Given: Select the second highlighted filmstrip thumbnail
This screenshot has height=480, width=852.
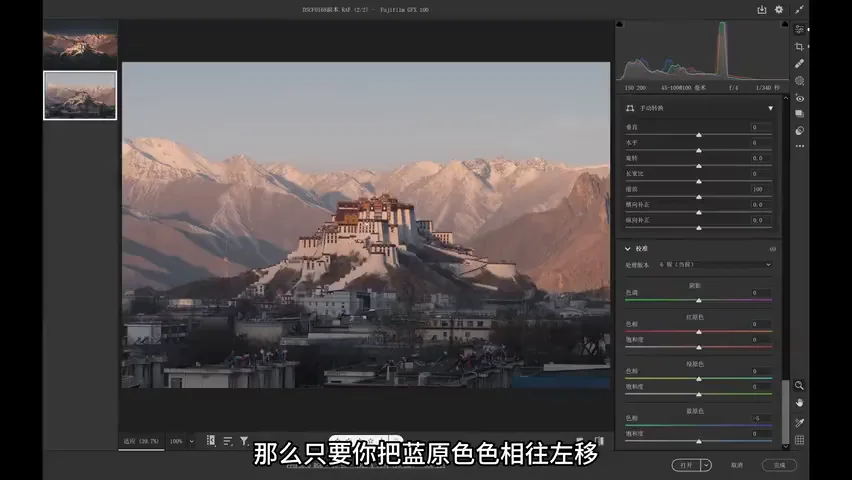Looking at the screenshot, I should click(80, 96).
